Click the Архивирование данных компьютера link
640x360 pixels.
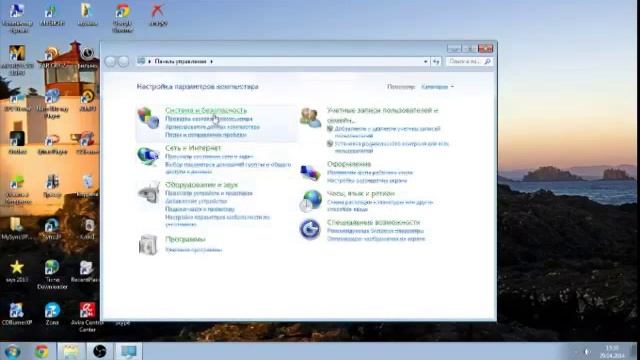click(x=212, y=127)
